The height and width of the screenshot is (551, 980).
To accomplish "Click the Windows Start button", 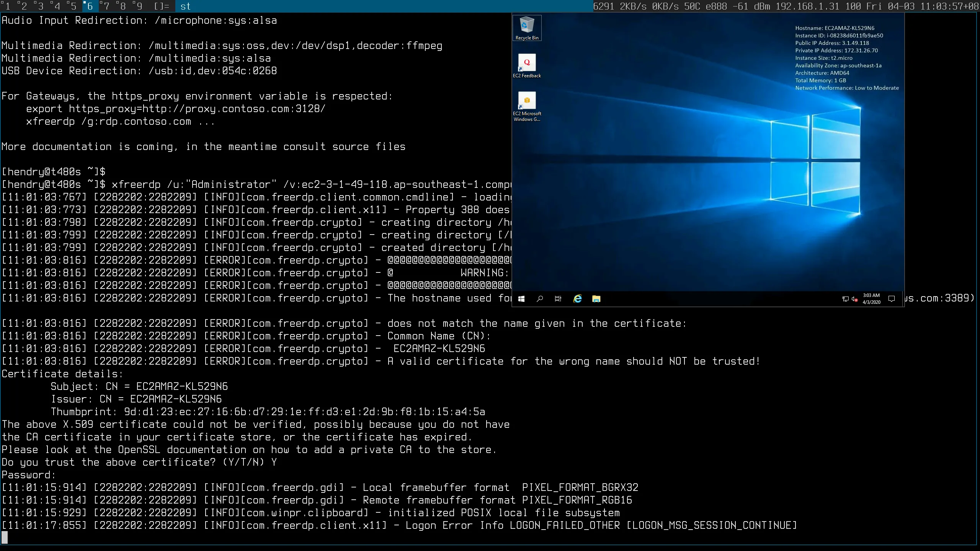I will coord(521,299).
